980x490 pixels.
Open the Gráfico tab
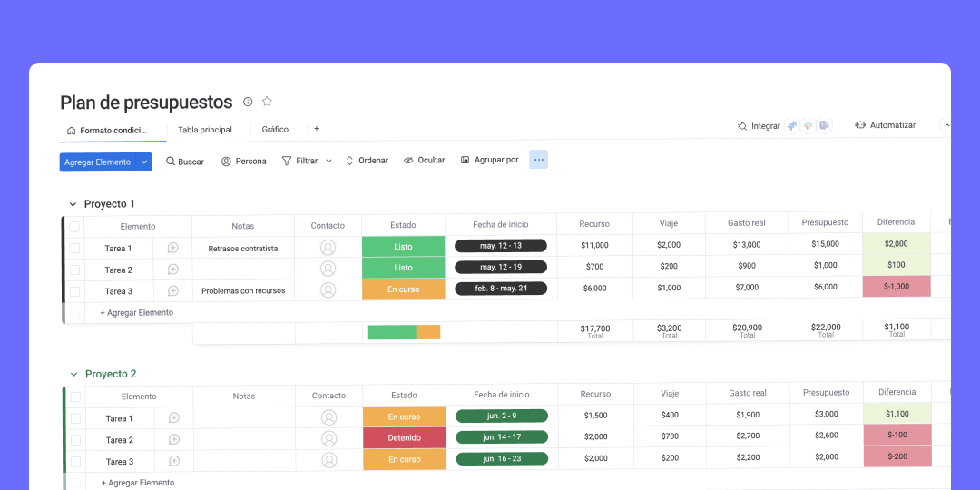pos(275,130)
